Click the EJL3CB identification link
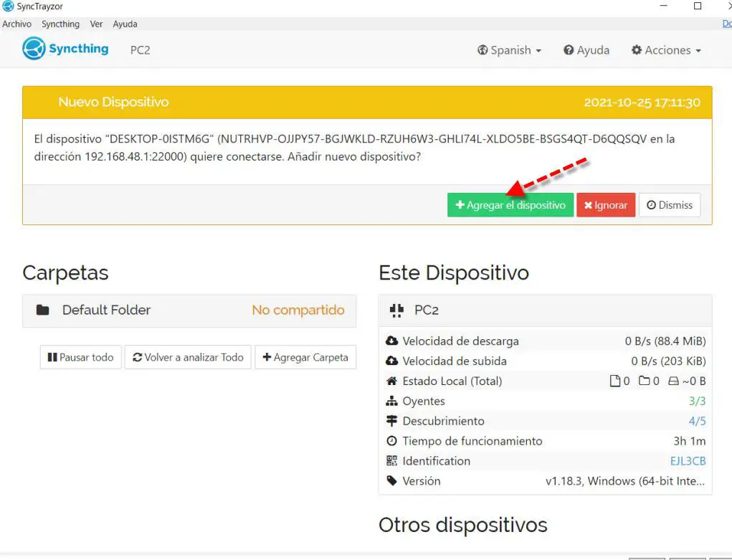Image resolution: width=732 pixels, height=560 pixels. (688, 461)
